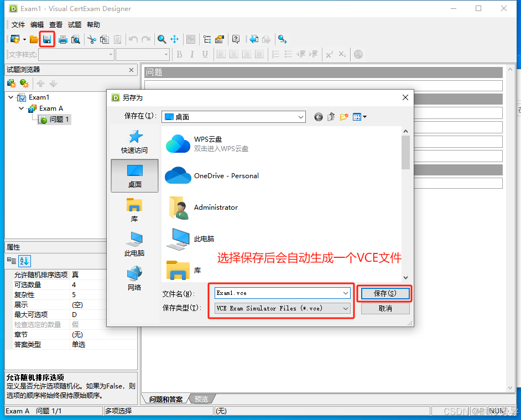
Task: Click the find-and-go magnifier arrow icon
Action: (x=283, y=39)
